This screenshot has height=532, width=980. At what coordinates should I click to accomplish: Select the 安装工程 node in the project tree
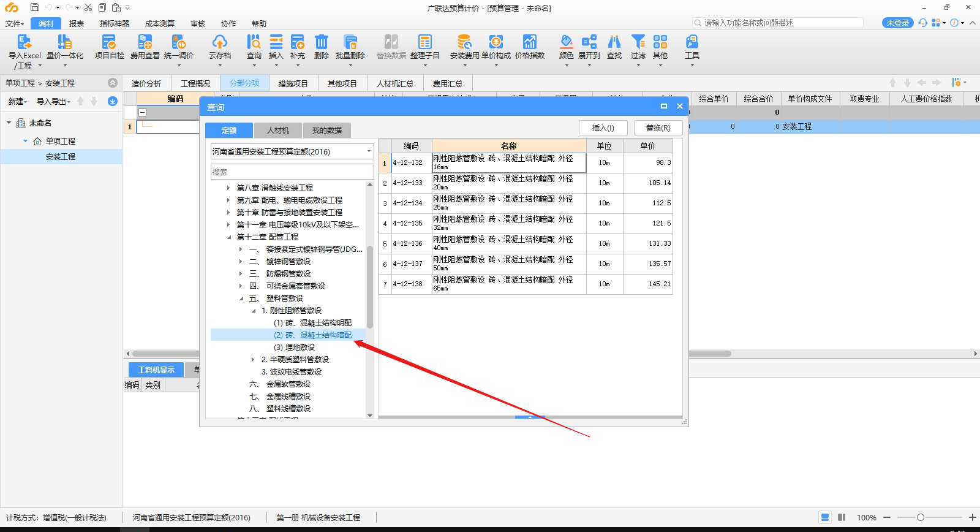(x=61, y=157)
